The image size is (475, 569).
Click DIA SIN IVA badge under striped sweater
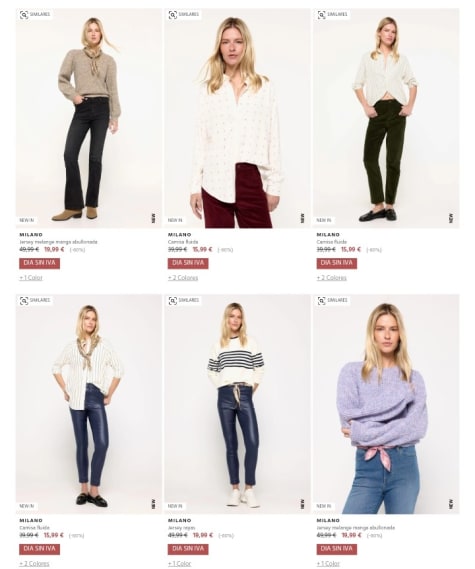click(x=188, y=549)
